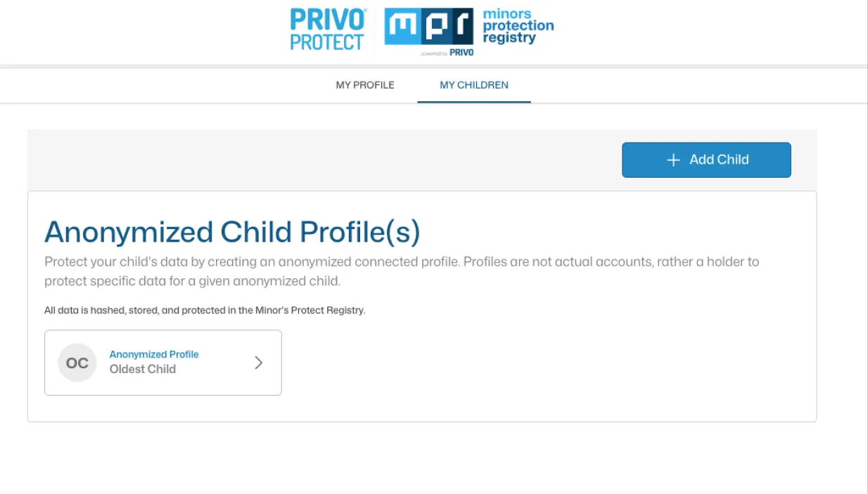Click the Oldest Child name text
The width and height of the screenshot is (868, 494).
tap(143, 369)
